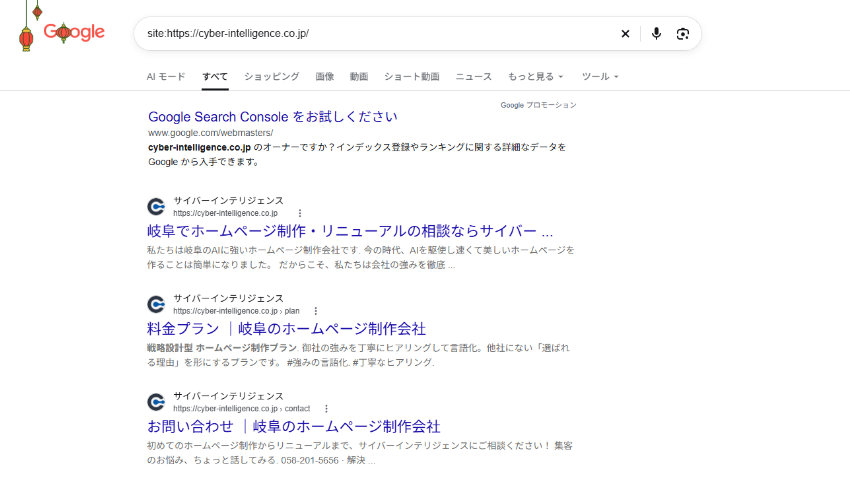This screenshot has height=480, width=850.
Task: Click the Search Console description about オーナーですか
Action: pos(357,154)
